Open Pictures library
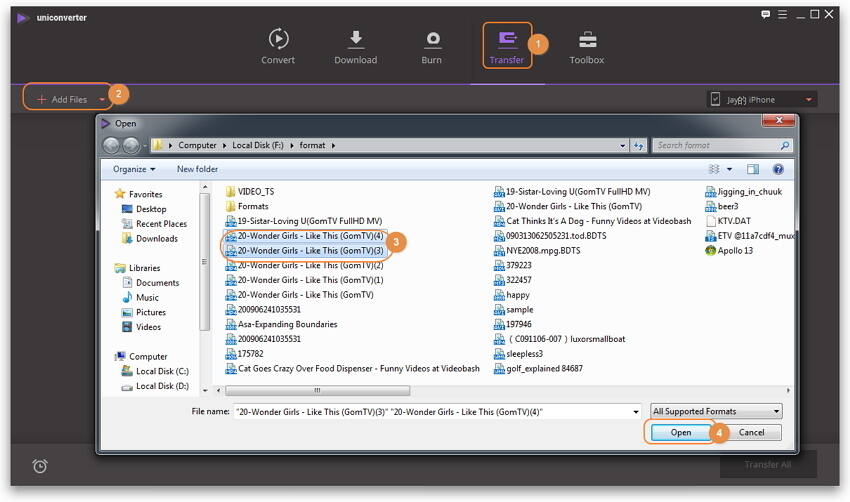This screenshot has height=502, width=850. (x=151, y=312)
